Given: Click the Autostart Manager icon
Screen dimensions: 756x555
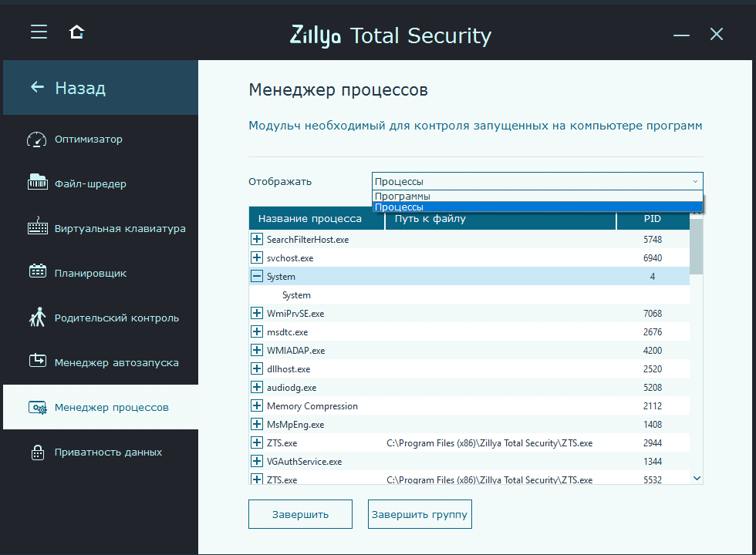Looking at the screenshot, I should [37, 362].
